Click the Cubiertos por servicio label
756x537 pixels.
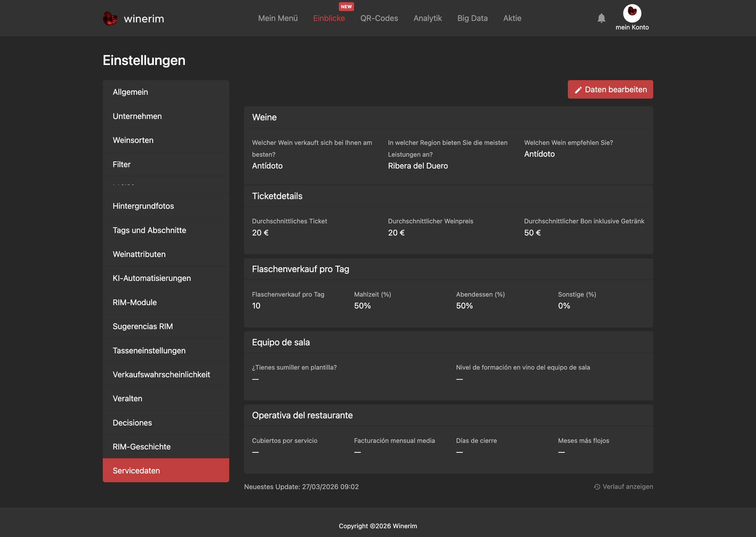(x=285, y=441)
